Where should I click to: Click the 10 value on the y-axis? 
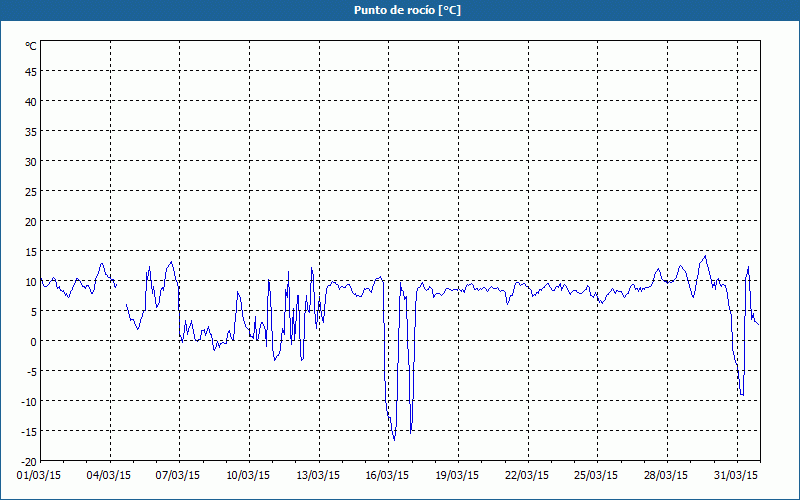click(31, 282)
